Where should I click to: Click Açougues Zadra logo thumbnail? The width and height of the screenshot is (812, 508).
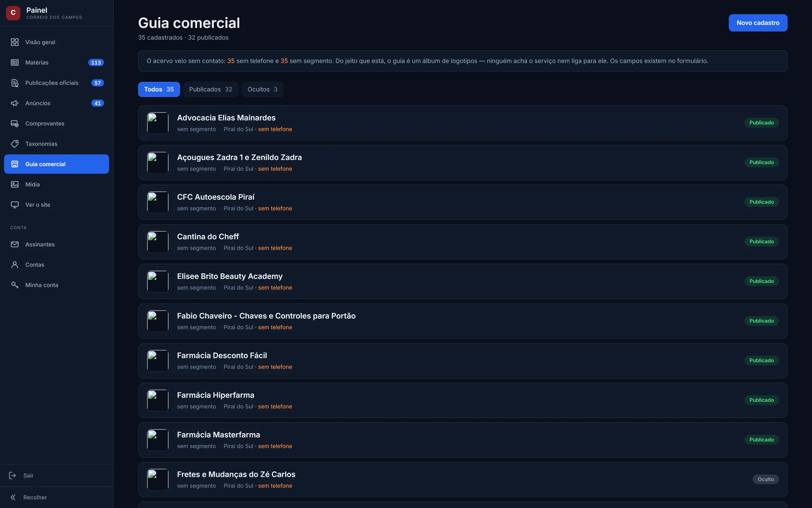[x=158, y=163]
